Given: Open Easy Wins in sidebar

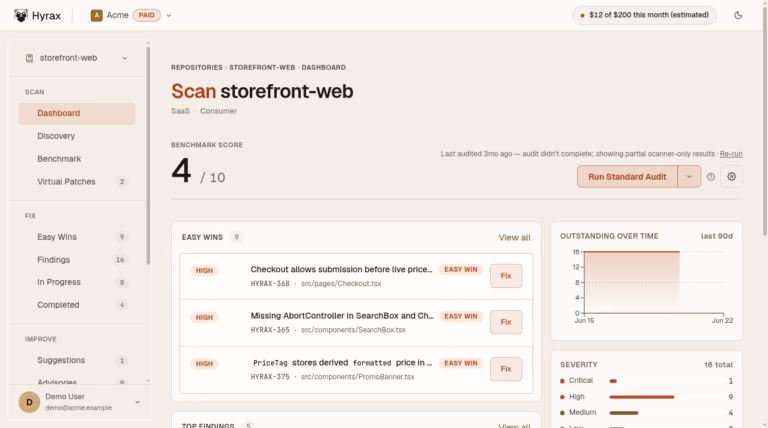Looking at the screenshot, I should pos(77,237).
